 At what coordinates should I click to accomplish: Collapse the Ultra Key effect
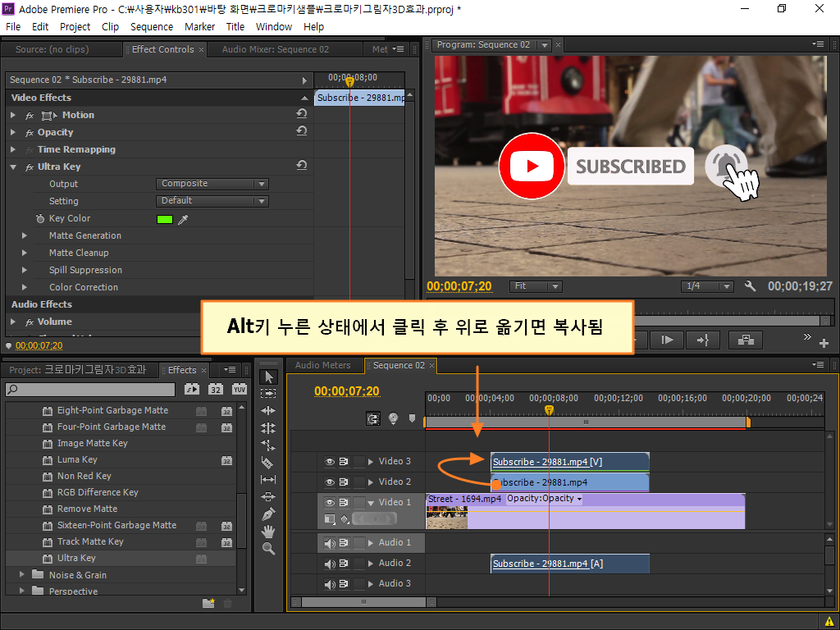pyautogui.click(x=13, y=167)
